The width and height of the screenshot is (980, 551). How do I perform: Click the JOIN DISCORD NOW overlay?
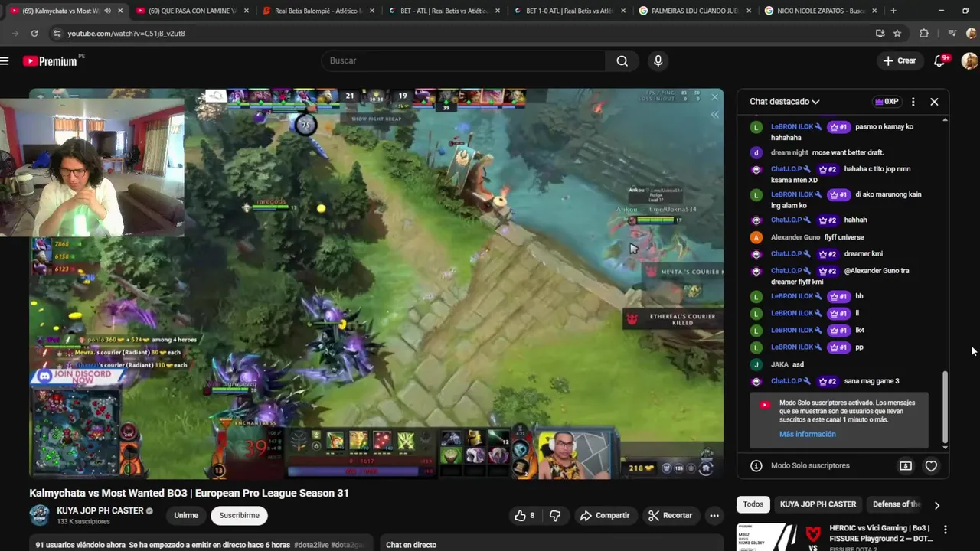77,377
